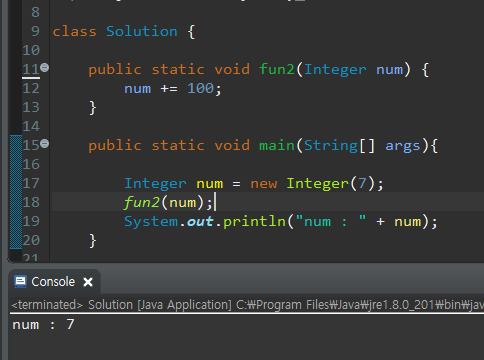The image size is (484, 360).
Task: Click the 'fun2' method name in declaration
Action: (x=277, y=69)
